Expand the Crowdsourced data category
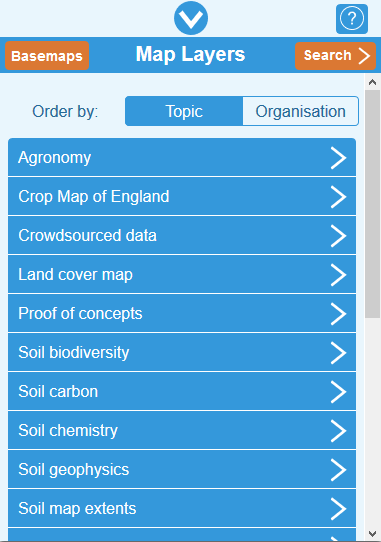 tap(182, 236)
